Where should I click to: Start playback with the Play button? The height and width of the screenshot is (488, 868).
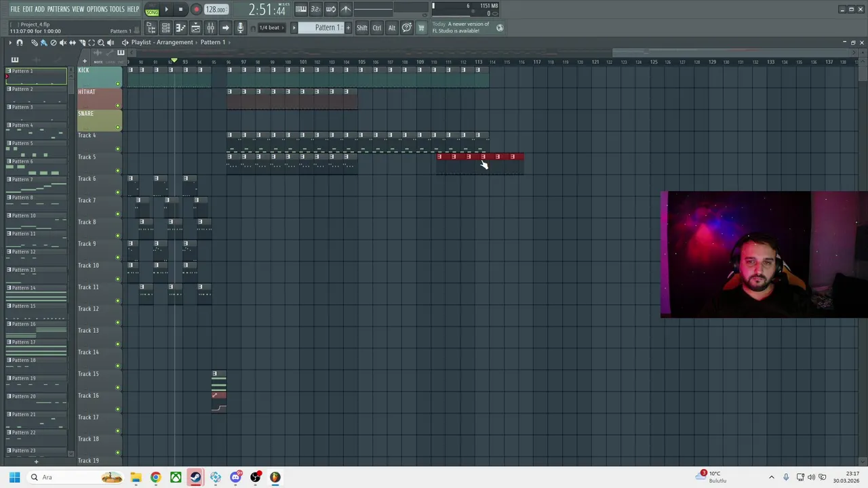point(166,9)
